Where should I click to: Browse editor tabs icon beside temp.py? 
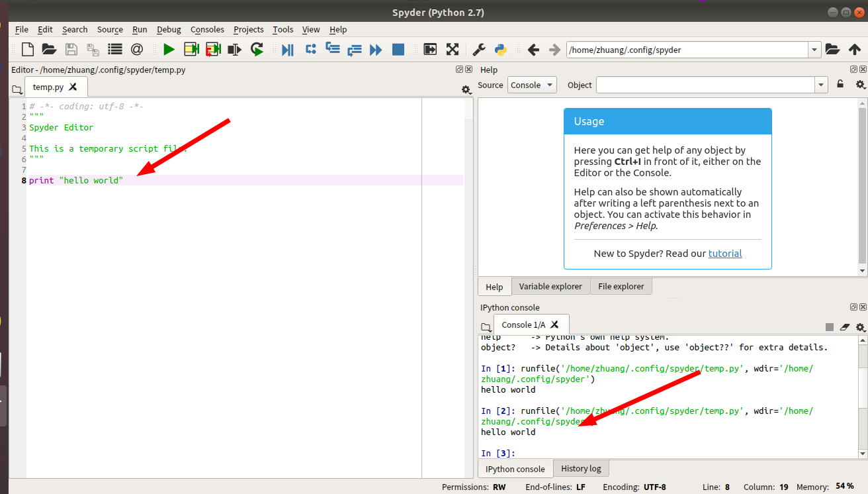coord(17,89)
